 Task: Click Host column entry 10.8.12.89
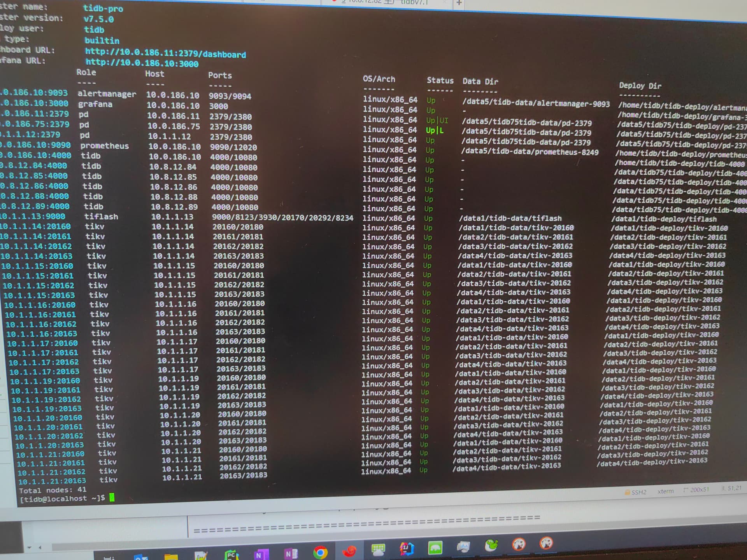pos(174,207)
